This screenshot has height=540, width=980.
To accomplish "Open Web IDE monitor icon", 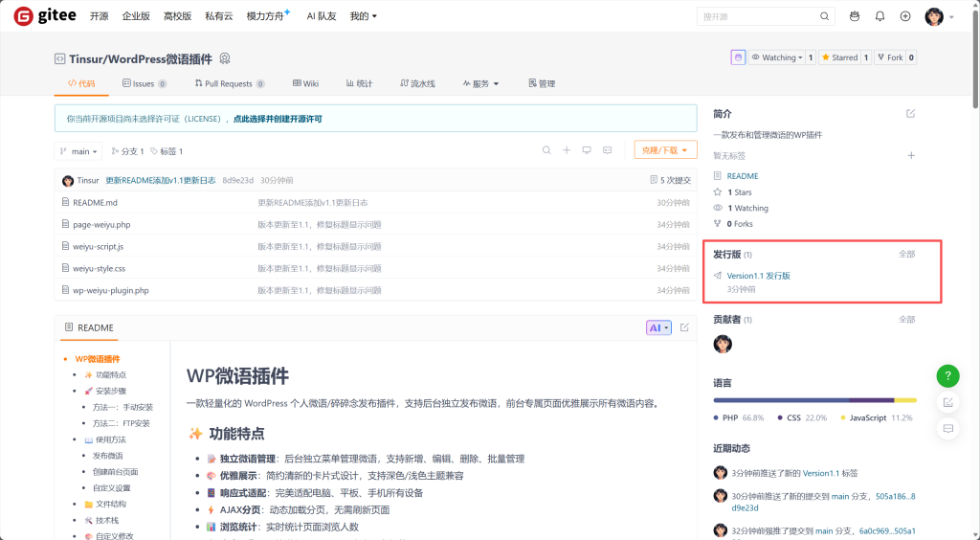I will point(587,150).
